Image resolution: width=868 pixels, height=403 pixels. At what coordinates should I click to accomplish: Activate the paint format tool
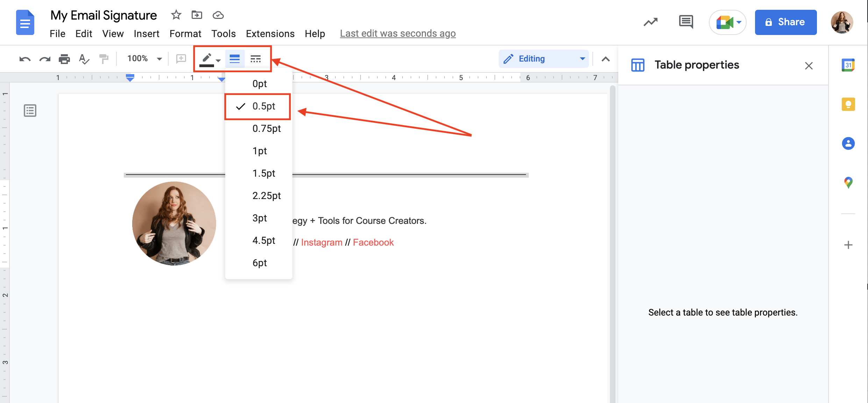click(104, 59)
